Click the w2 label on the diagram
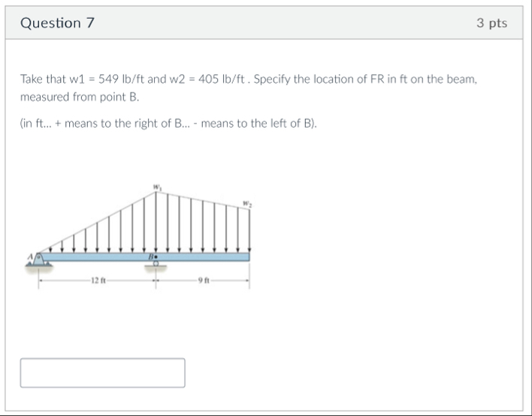 [x=246, y=202]
